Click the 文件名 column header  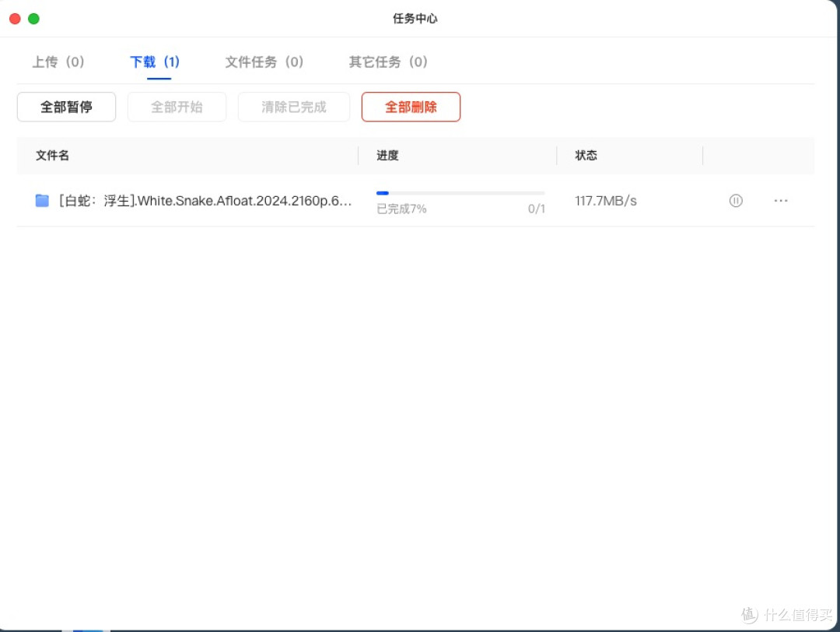[x=53, y=156]
